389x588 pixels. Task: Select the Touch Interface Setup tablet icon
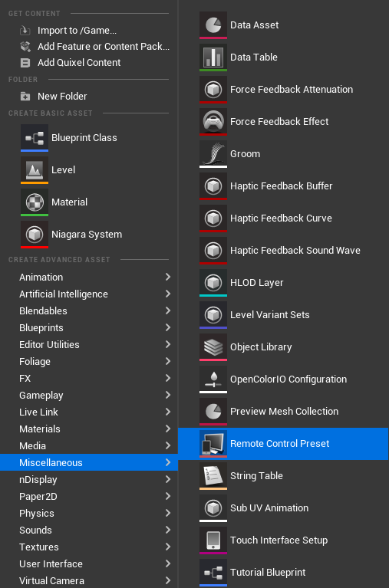click(x=213, y=540)
